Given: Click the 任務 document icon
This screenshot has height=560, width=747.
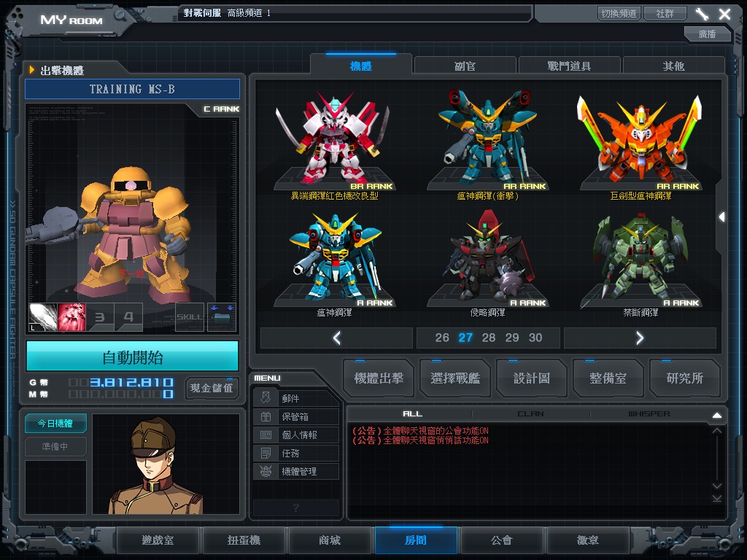Looking at the screenshot, I should (266, 453).
